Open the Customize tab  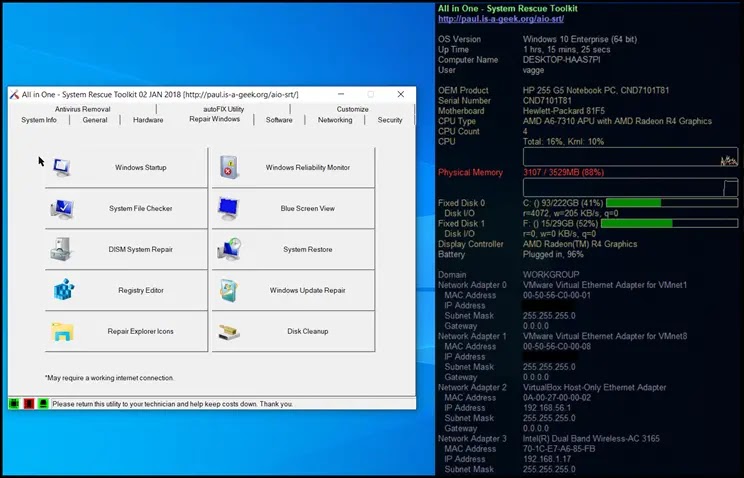pyautogui.click(x=353, y=109)
